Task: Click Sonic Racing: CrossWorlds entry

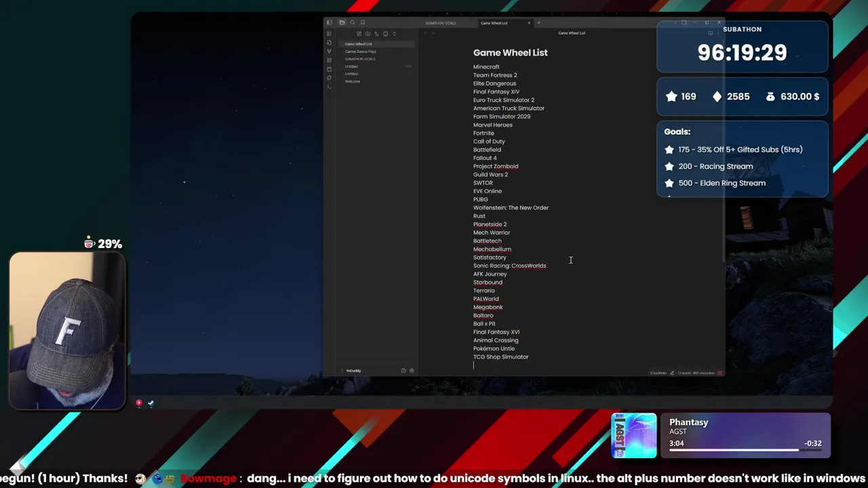Action: (x=509, y=266)
